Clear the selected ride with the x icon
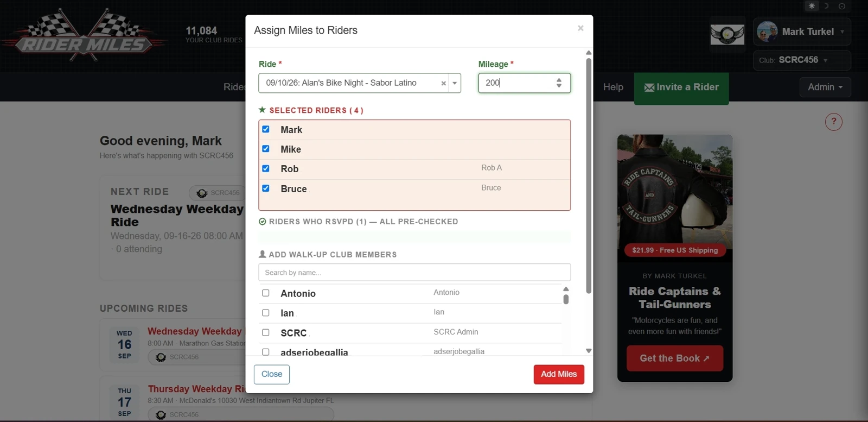Viewport: 868px width, 422px height. (x=443, y=83)
